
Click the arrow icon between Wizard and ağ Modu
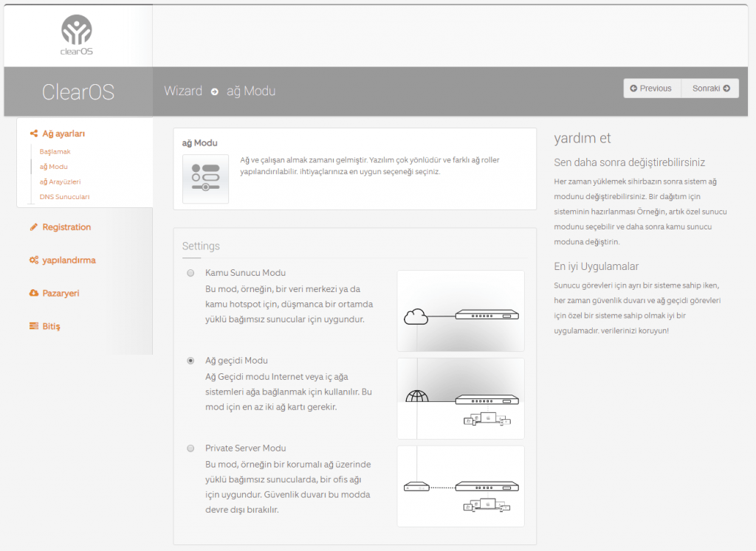click(x=215, y=91)
